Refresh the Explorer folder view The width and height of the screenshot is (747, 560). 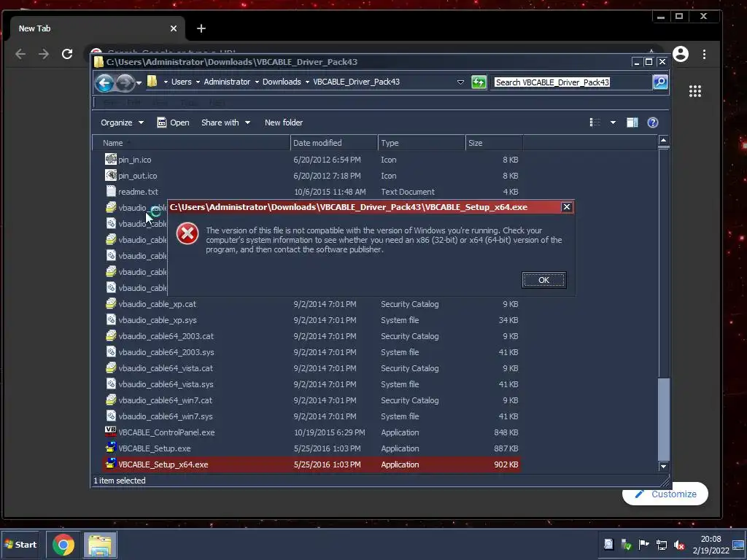pos(479,82)
